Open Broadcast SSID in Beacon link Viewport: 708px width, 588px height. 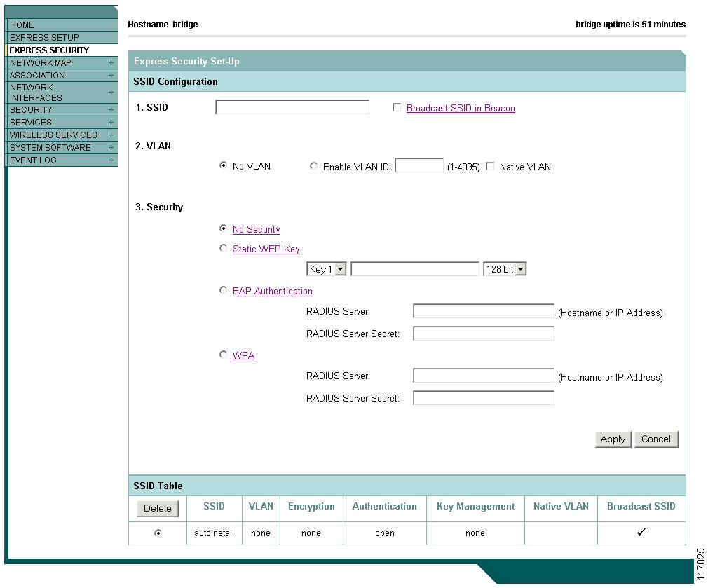(x=461, y=109)
